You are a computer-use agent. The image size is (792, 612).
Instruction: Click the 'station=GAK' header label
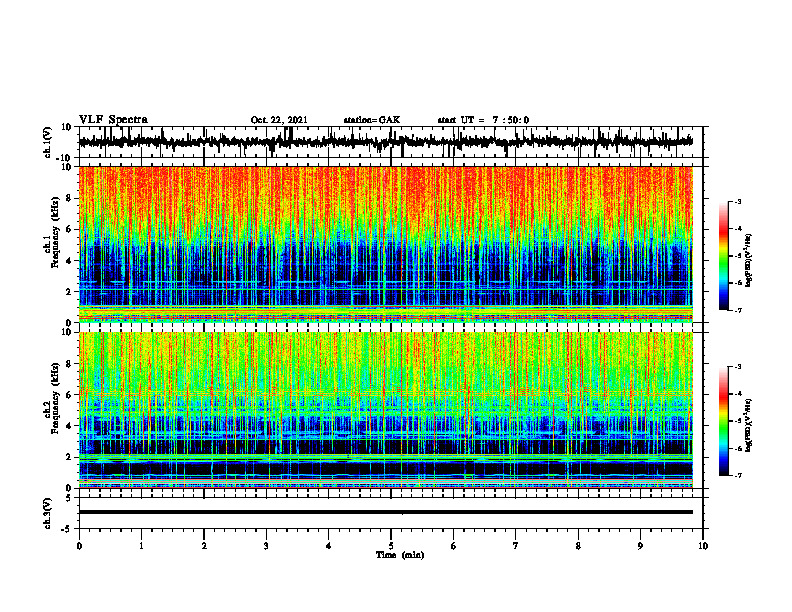tap(372, 120)
